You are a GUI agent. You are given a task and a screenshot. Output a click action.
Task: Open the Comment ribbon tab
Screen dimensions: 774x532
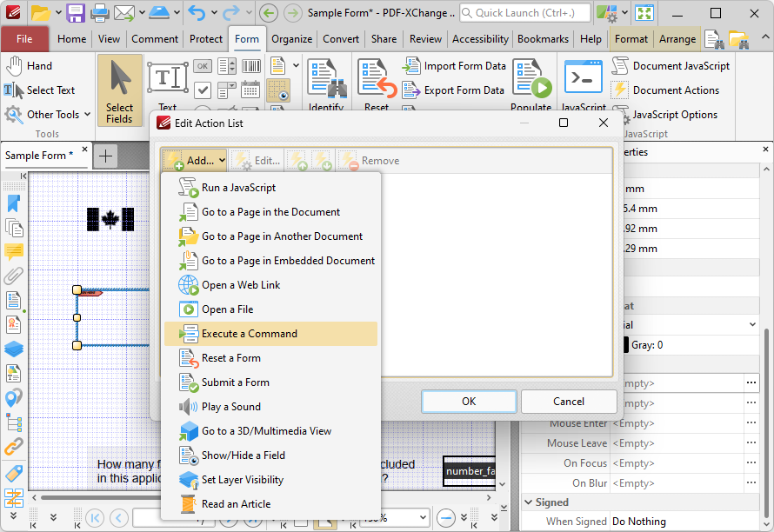155,39
